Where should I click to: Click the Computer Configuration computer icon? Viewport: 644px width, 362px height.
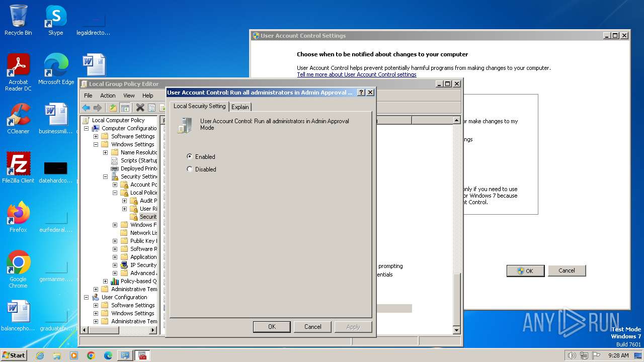click(x=96, y=128)
